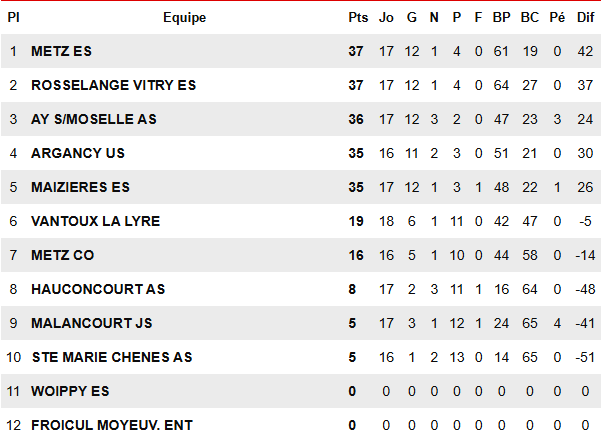Select MALANCOURT JS team
The image size is (606, 433).
[x=92, y=324]
